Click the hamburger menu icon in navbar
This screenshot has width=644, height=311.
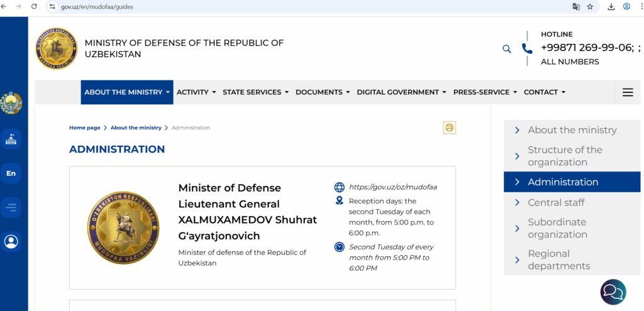coord(627,92)
